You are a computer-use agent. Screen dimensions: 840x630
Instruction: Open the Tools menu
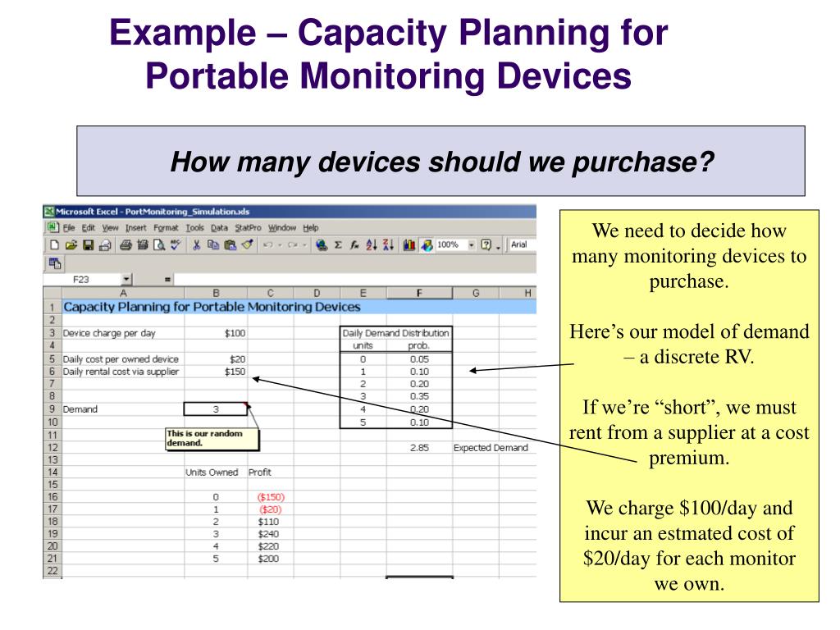195,228
